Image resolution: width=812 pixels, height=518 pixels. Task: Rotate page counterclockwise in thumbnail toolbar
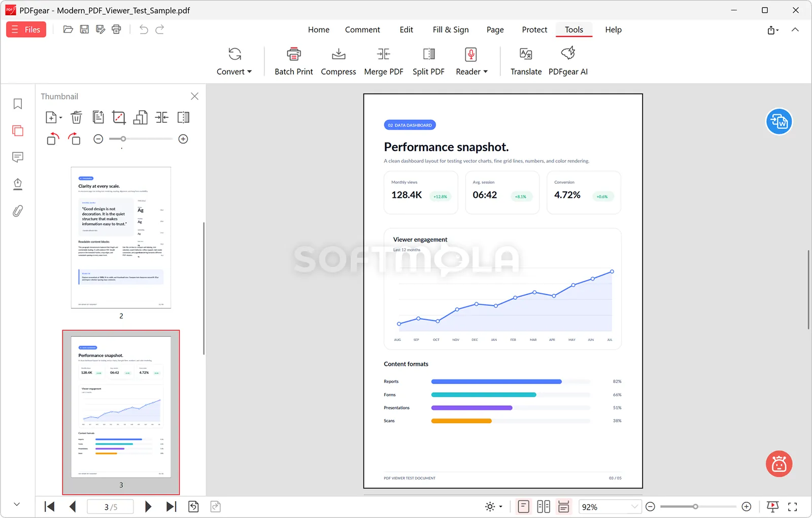[53, 139]
